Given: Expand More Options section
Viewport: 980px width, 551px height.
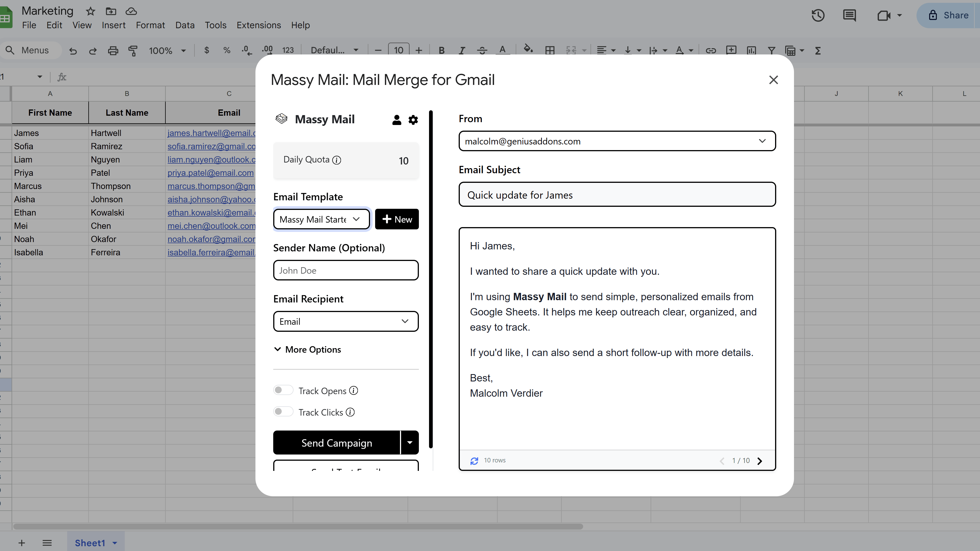Looking at the screenshot, I should tap(307, 350).
